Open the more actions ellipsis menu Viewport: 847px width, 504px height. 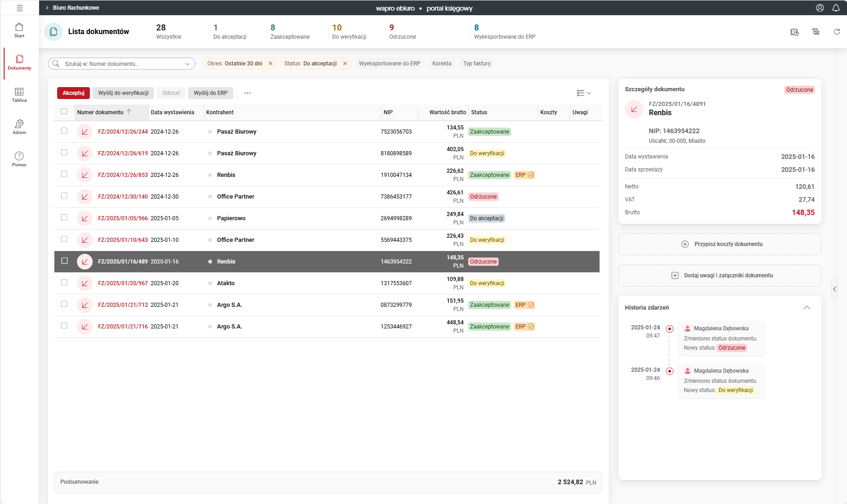coord(247,93)
